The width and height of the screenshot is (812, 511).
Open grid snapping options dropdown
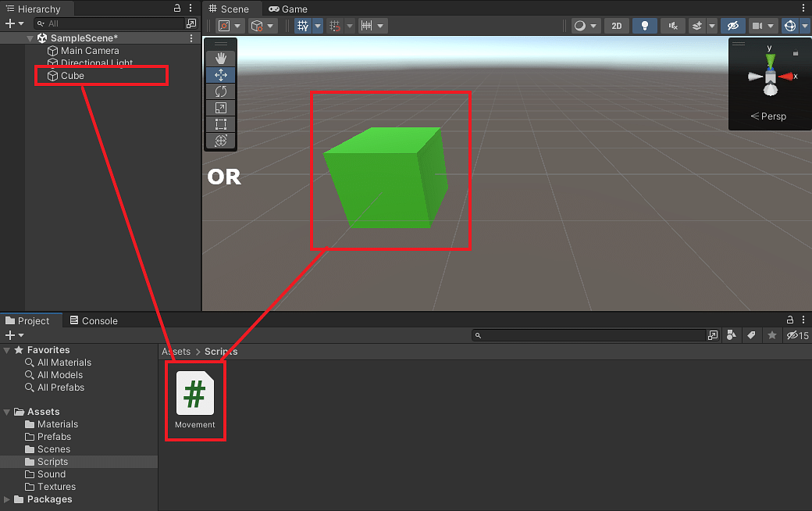pos(350,26)
